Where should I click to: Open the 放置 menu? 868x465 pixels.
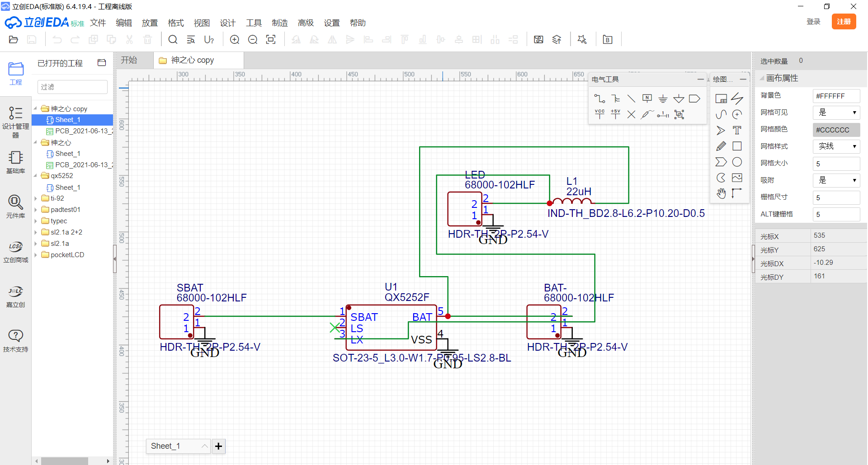(150, 23)
